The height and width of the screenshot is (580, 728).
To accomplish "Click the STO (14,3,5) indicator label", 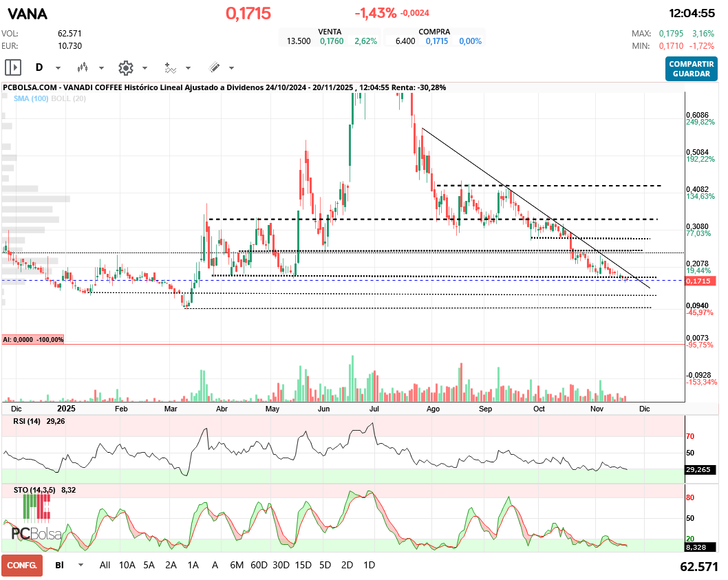I will [29, 490].
